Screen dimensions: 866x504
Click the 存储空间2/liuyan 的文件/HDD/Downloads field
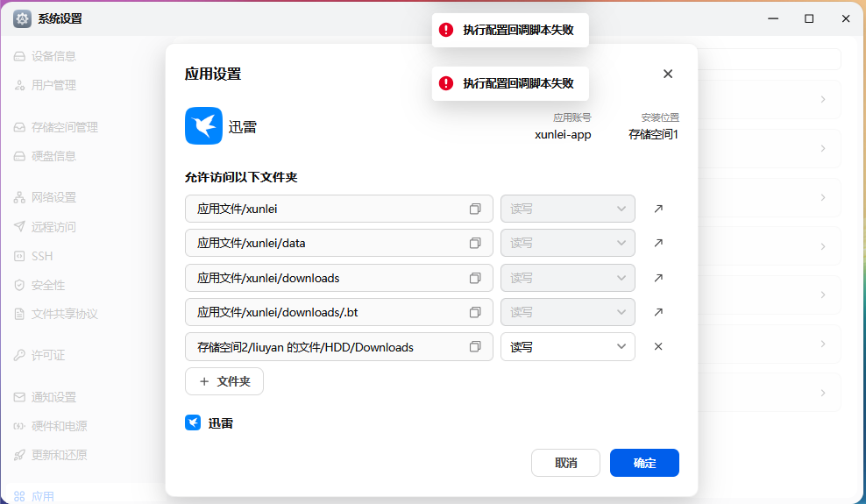(x=339, y=347)
